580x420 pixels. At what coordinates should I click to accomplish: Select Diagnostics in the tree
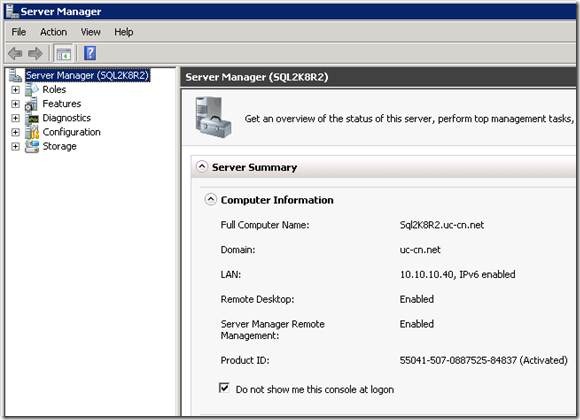point(67,118)
